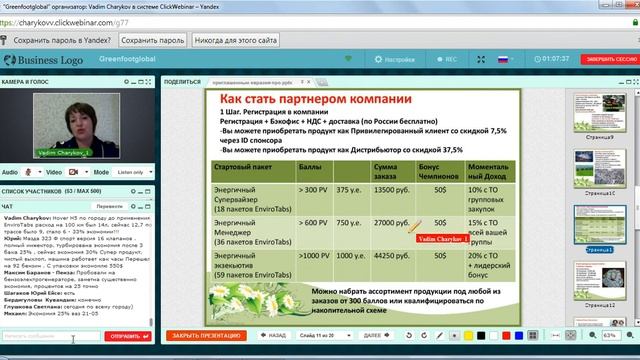Expand Камера и голос panel to fullscreen
The height and width of the screenshot is (360, 640).
click(148, 82)
